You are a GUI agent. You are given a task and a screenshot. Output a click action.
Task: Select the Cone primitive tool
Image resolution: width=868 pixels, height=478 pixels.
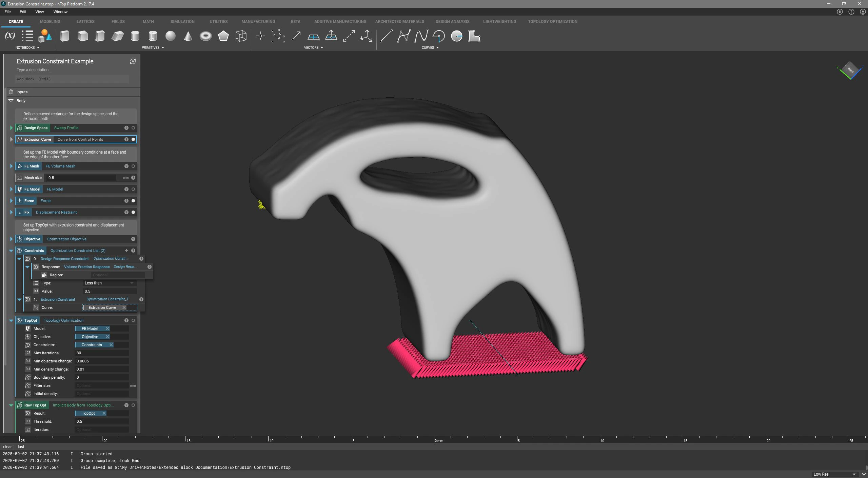(188, 36)
